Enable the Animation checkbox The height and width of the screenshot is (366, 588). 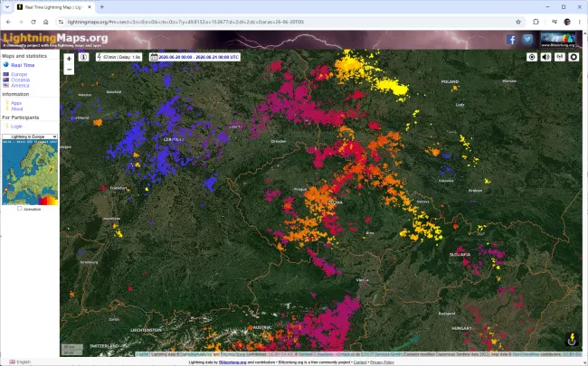pyautogui.click(x=20, y=209)
